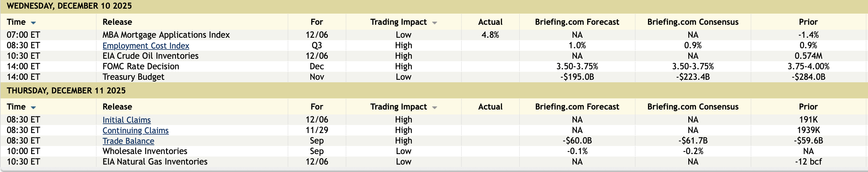Click Time sort arrow in Thursday table

(33, 107)
